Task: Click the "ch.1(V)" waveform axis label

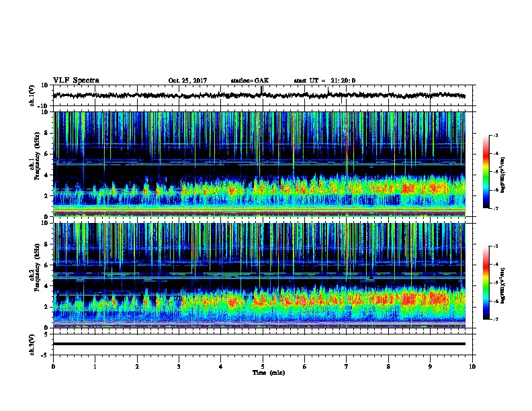Action: 32,95
